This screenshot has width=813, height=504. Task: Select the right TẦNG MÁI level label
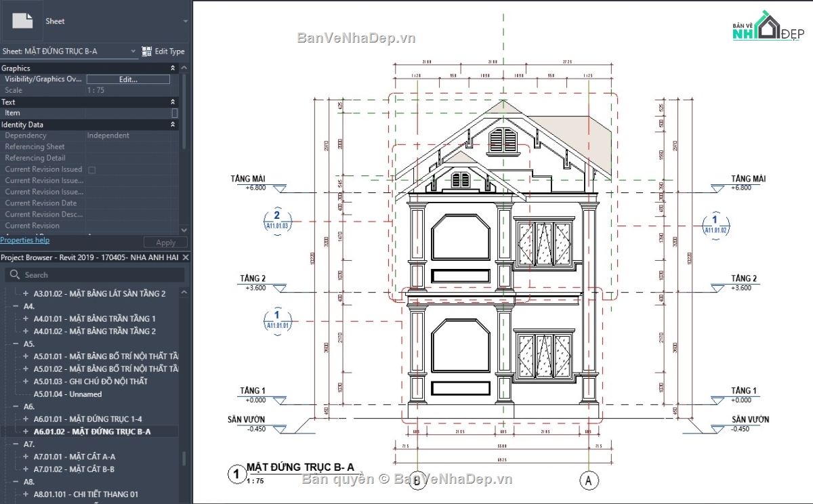(748, 179)
